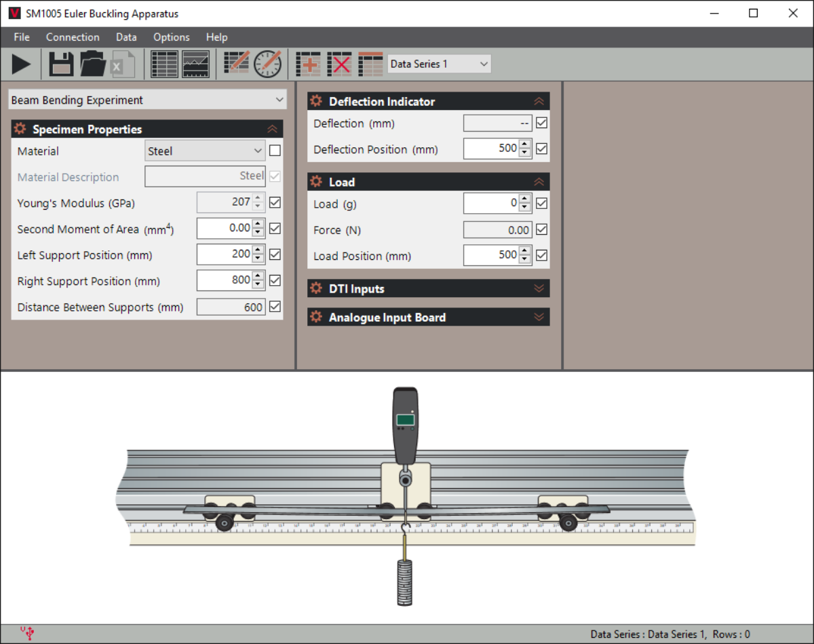814x644 pixels.
Task: Enable the Material checkbox in Specimen Properties
Action: 274,150
